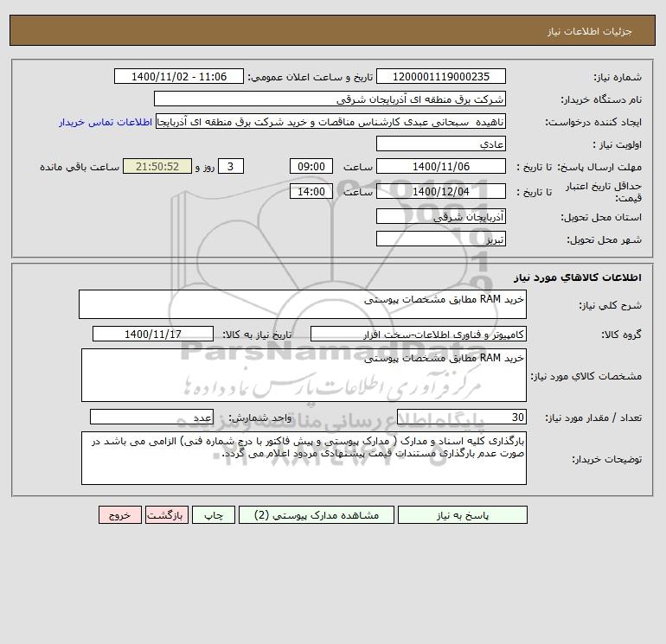Click the چاپ print button
The width and height of the screenshot is (666, 644).
pyautogui.click(x=214, y=514)
